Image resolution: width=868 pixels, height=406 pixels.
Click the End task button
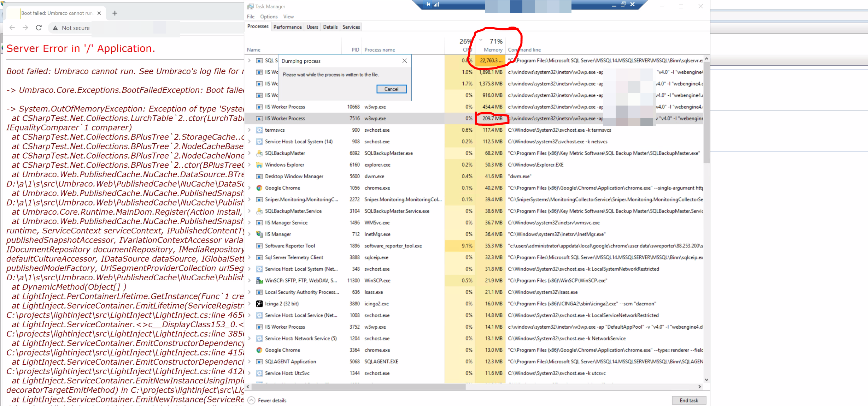(x=688, y=400)
